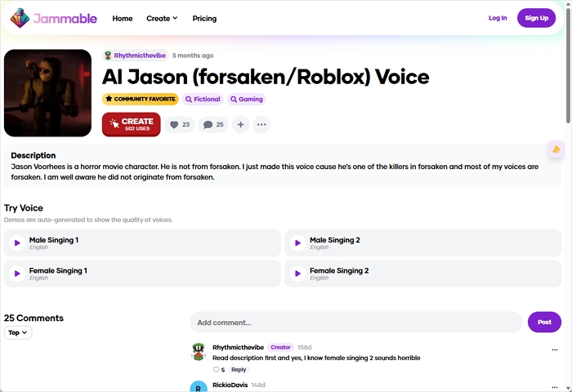Click the Description heading
This screenshot has height=392, width=572.
coord(34,155)
